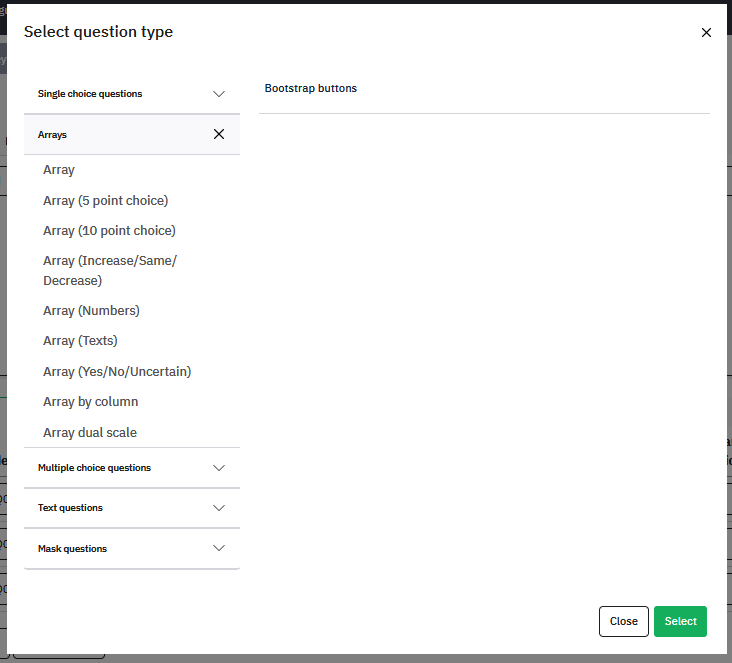The image size is (732, 663).
Task: Select Array (Yes/No/Uncertain) type
Action: (117, 372)
